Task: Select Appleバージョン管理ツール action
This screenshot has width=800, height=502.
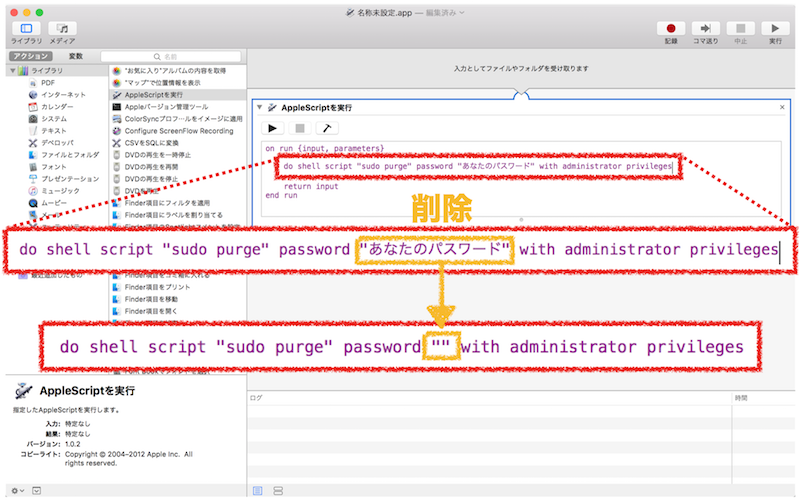Action: tap(166, 107)
